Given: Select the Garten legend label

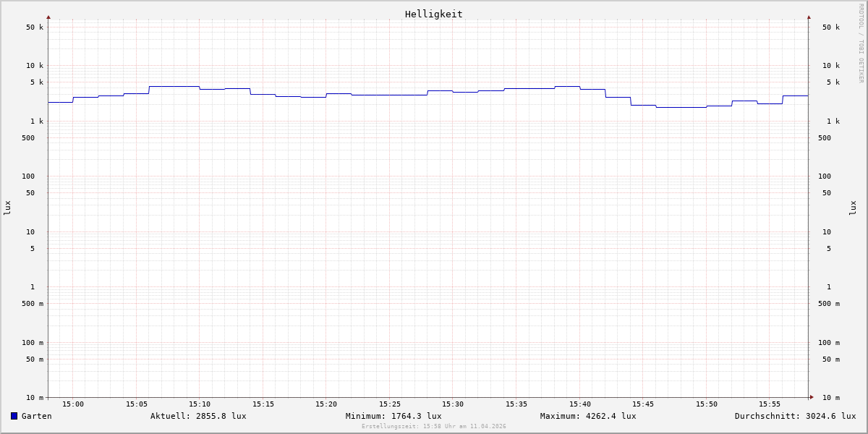Looking at the screenshot, I should pos(36,416).
